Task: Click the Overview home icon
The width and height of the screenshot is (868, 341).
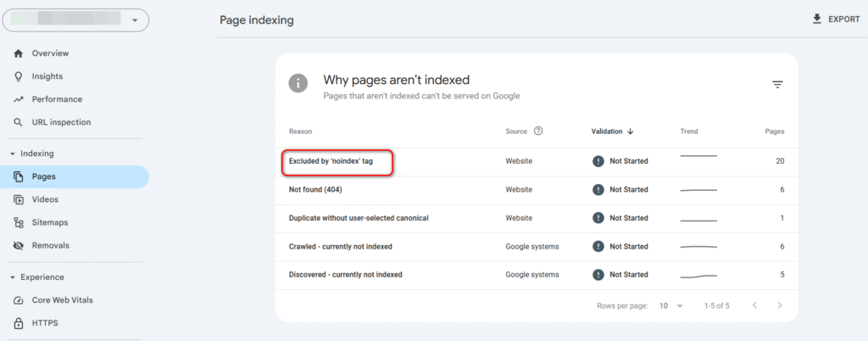Action: [x=19, y=53]
